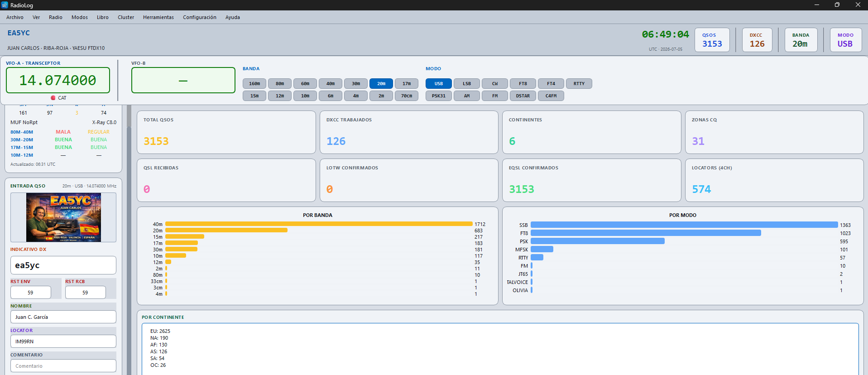Switch to the 4m band
The image size is (868, 375).
click(x=356, y=96)
